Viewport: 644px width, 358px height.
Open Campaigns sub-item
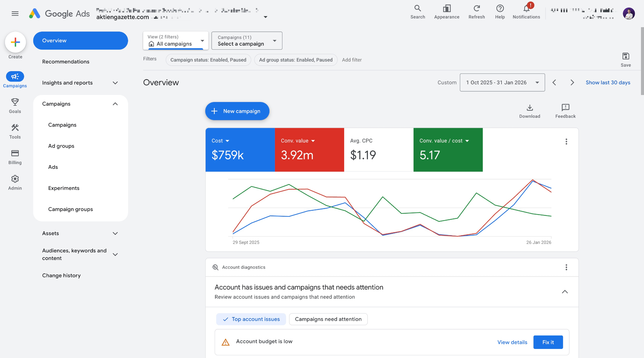(x=62, y=125)
